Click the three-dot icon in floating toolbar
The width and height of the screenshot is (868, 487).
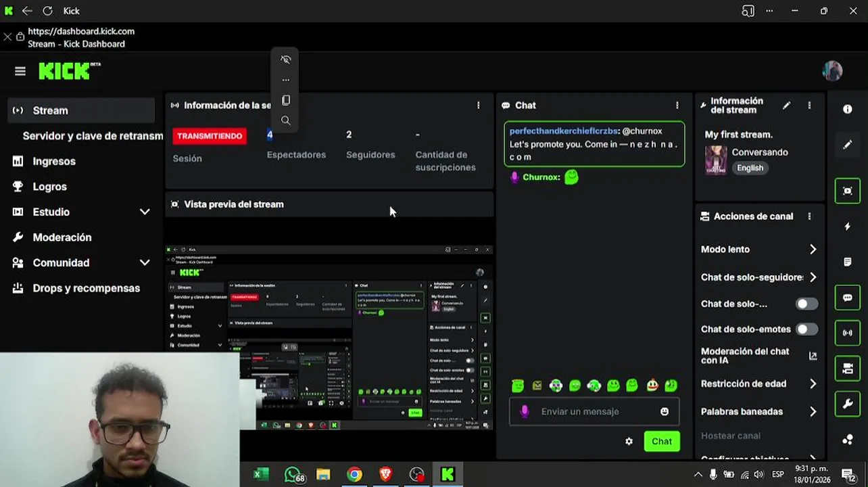[285, 80]
